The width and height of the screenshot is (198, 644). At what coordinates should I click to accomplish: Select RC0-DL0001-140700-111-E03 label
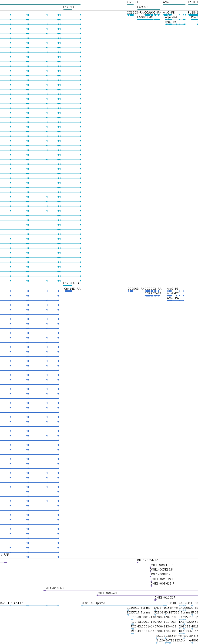[153, 622]
